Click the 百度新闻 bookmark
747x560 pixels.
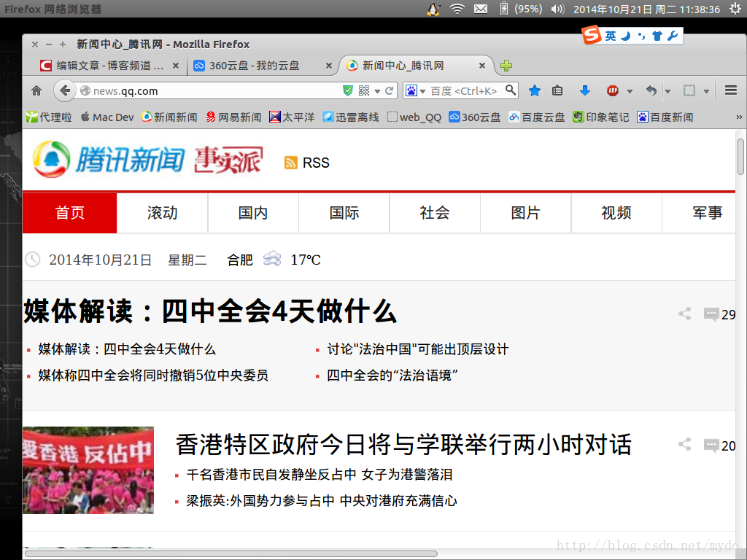665,117
